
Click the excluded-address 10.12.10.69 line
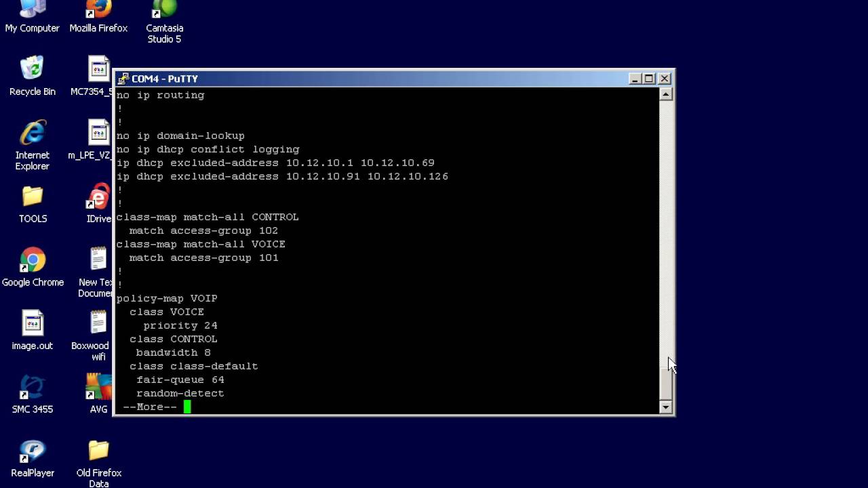coord(275,163)
